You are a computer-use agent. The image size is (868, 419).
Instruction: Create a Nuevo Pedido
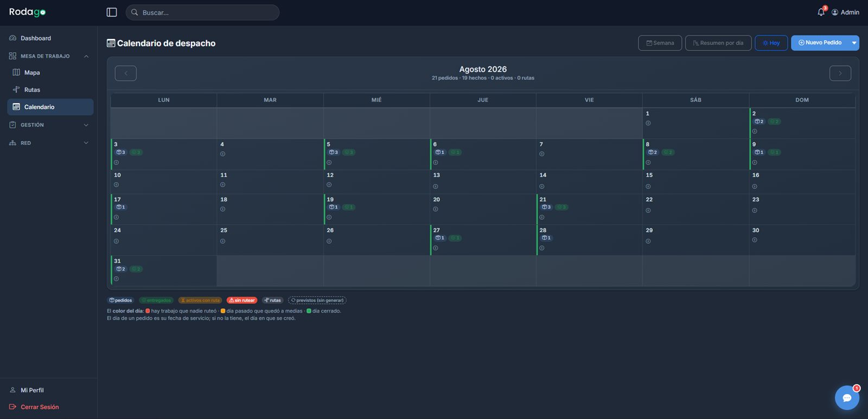tap(820, 43)
